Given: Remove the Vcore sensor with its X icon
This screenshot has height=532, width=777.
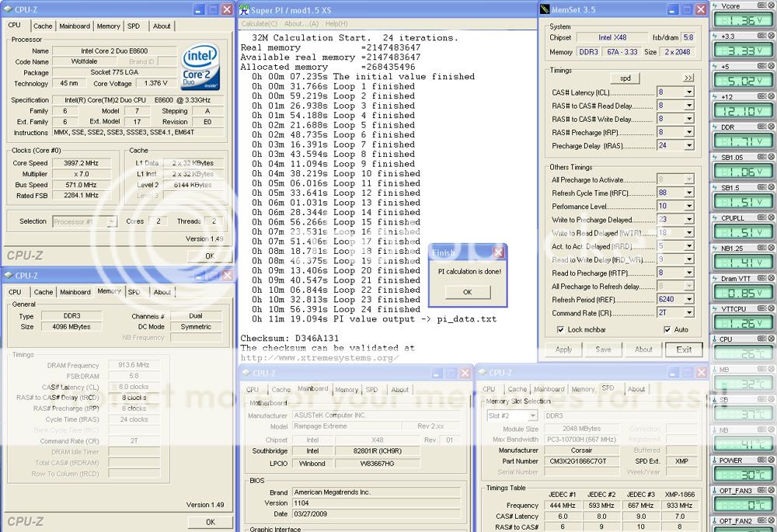Looking at the screenshot, I should point(772,6).
